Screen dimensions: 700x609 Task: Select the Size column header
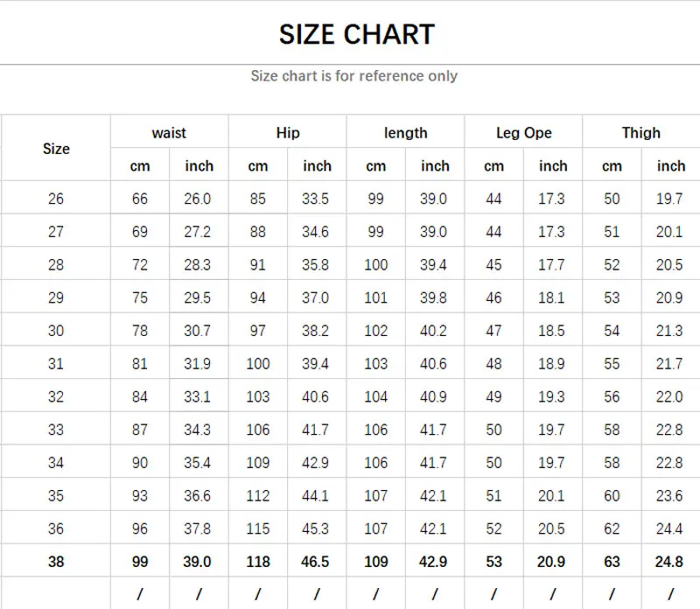55,149
